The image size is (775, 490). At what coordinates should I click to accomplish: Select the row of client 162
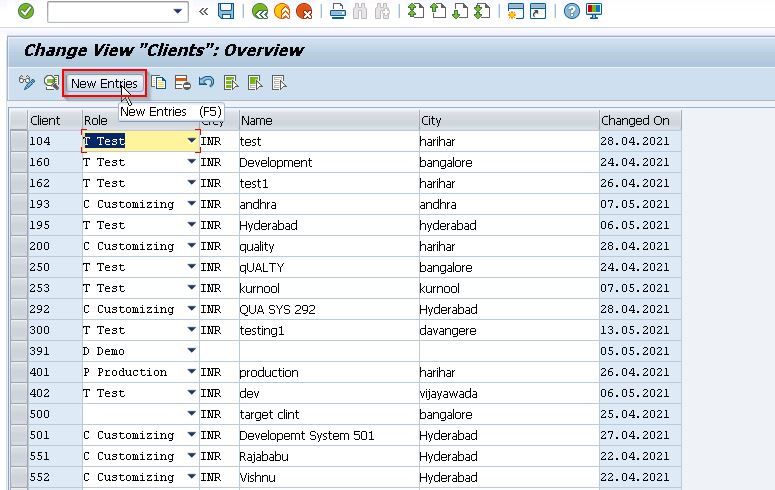[x=18, y=183]
